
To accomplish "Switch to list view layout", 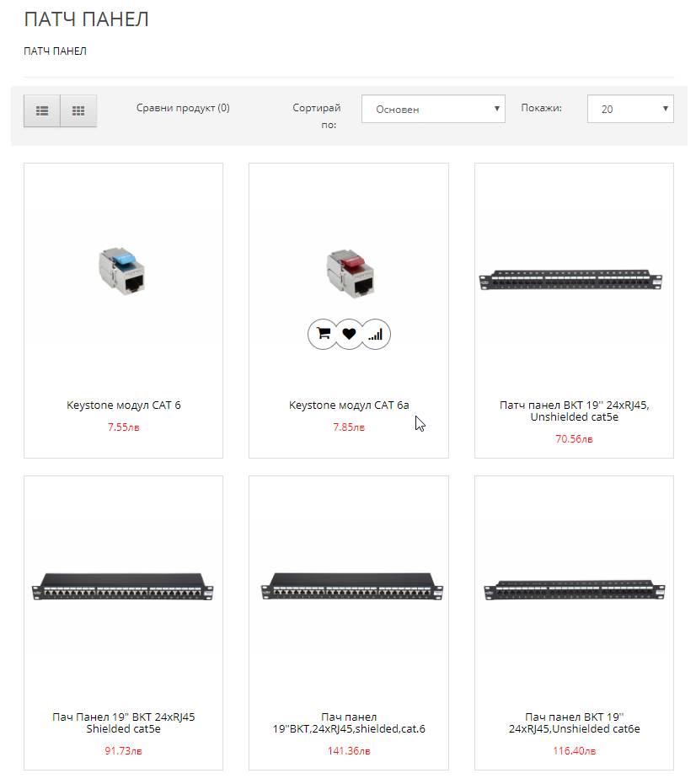I will tap(42, 111).
